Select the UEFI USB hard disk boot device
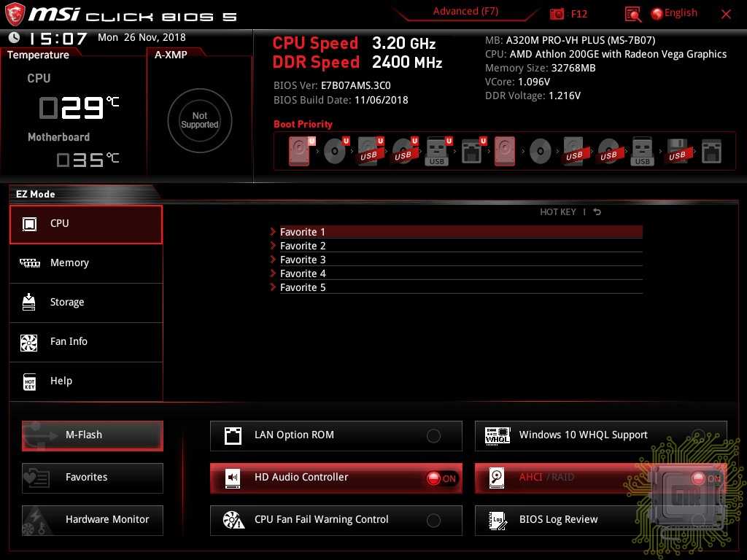Image resolution: width=747 pixels, height=560 pixels. pyautogui.click(x=370, y=151)
